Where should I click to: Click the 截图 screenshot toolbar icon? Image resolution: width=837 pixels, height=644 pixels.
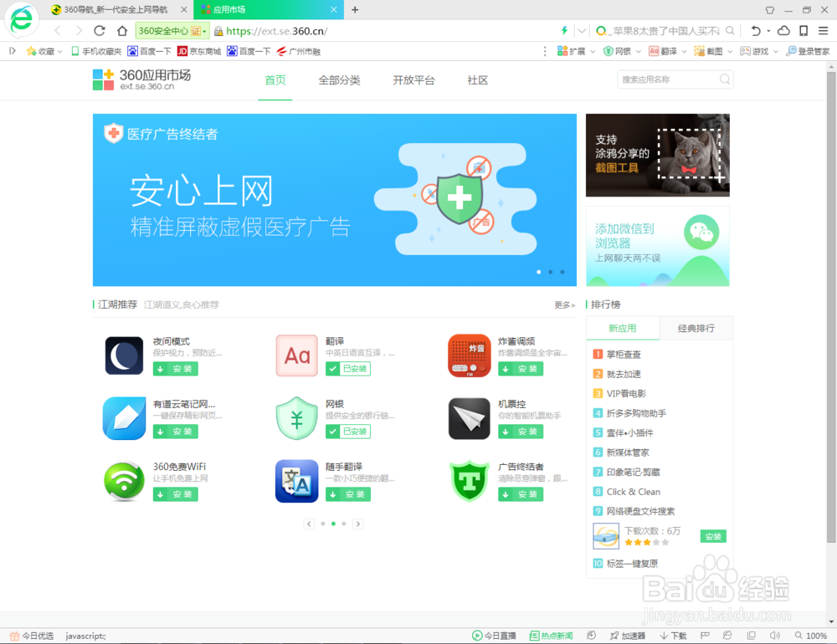click(x=708, y=51)
